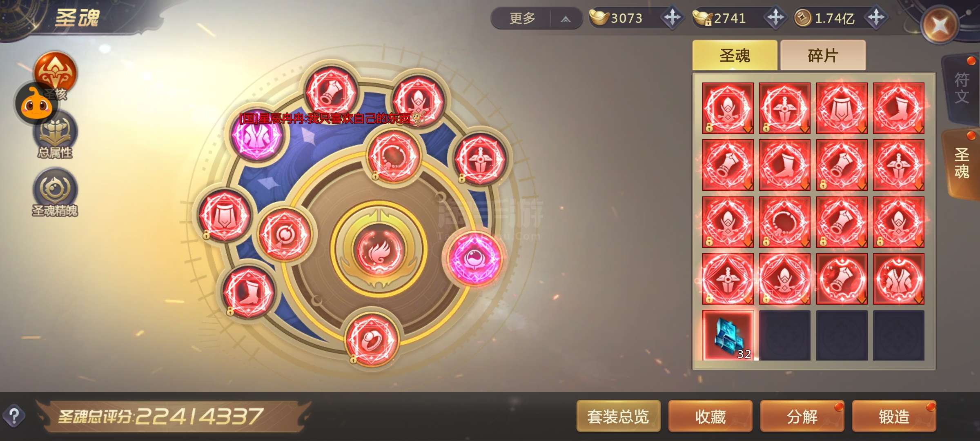This screenshot has width=980, height=441.
Task: Open the question mark help icon
Action: [x=14, y=416]
